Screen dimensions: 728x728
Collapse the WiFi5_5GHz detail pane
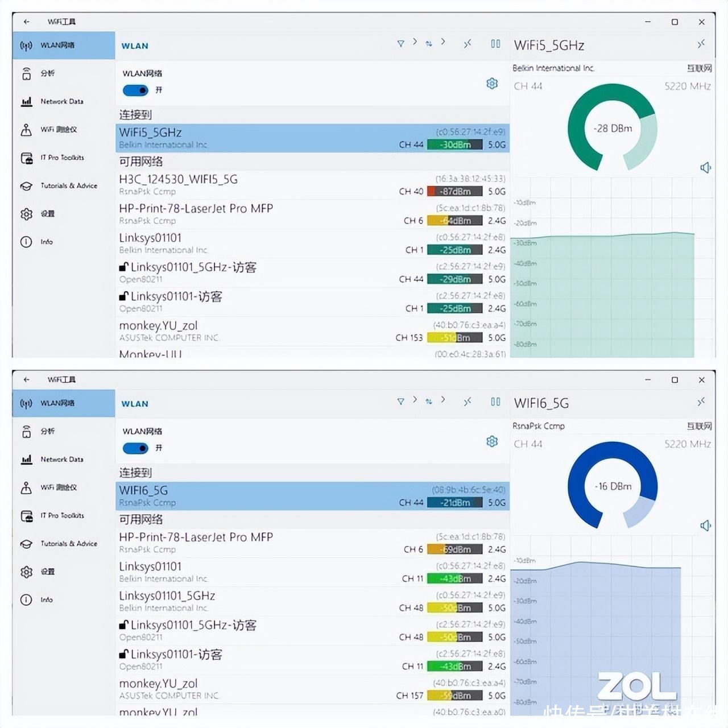[x=701, y=44]
